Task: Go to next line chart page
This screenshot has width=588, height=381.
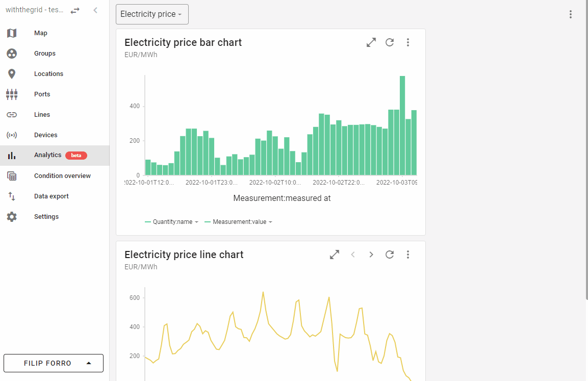Action: 371,255
